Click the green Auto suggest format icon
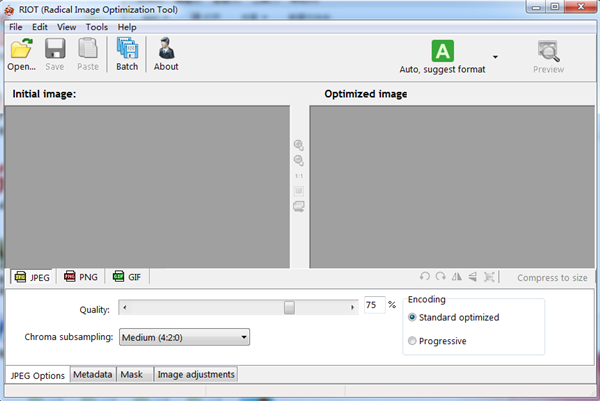 (x=442, y=51)
